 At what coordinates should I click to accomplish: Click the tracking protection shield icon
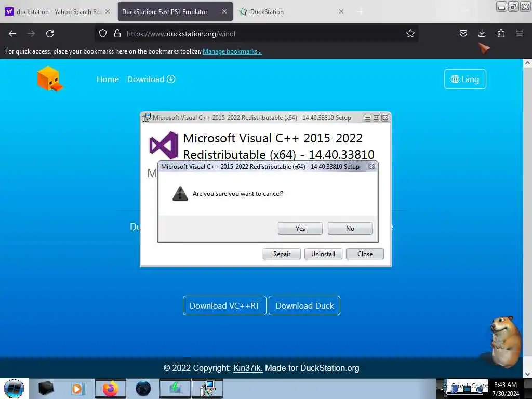click(x=103, y=34)
